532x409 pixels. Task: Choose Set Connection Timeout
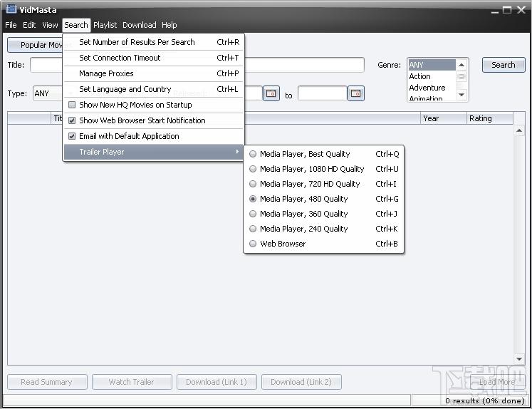pyautogui.click(x=153, y=58)
